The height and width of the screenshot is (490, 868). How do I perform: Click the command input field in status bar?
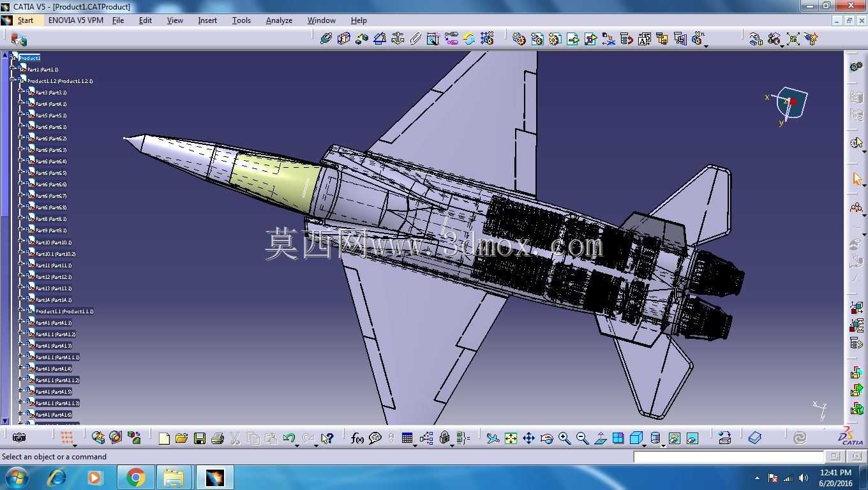pos(729,457)
